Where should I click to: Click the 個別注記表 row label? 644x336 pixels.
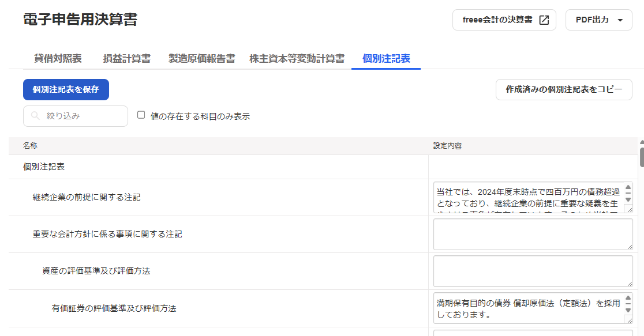click(x=44, y=167)
